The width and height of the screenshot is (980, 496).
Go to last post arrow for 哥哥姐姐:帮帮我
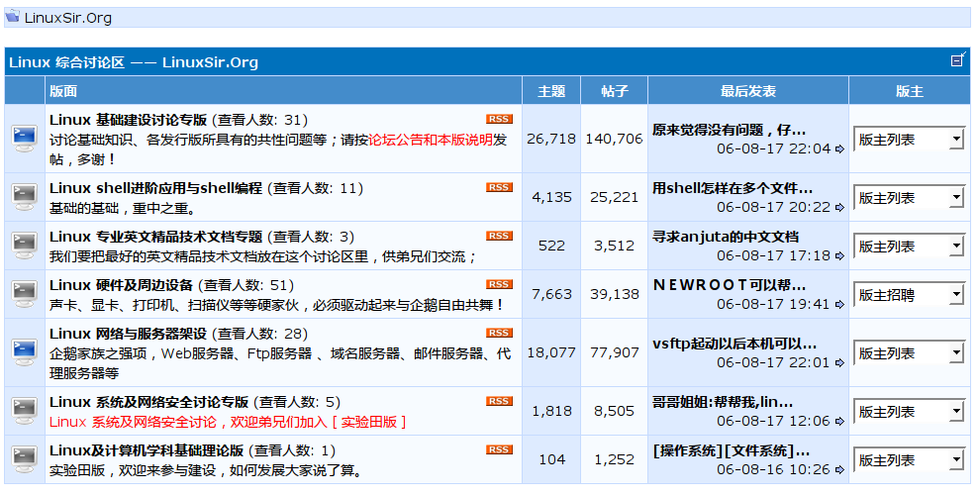point(839,422)
